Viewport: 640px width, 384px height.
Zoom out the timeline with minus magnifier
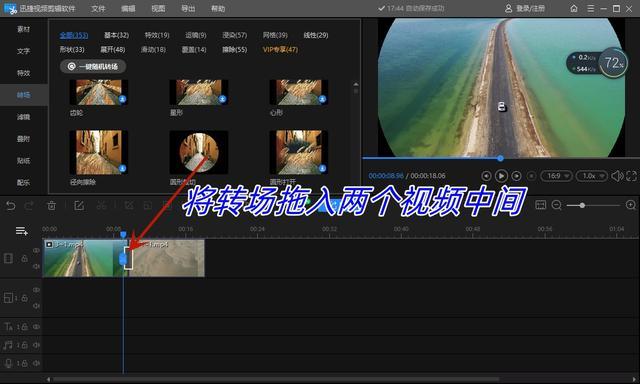(x=557, y=205)
